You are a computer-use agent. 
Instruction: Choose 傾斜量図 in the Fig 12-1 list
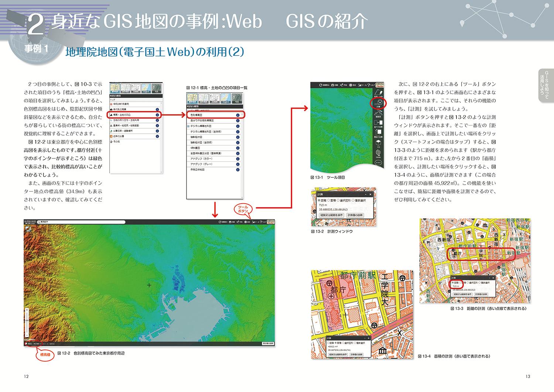(x=213, y=147)
